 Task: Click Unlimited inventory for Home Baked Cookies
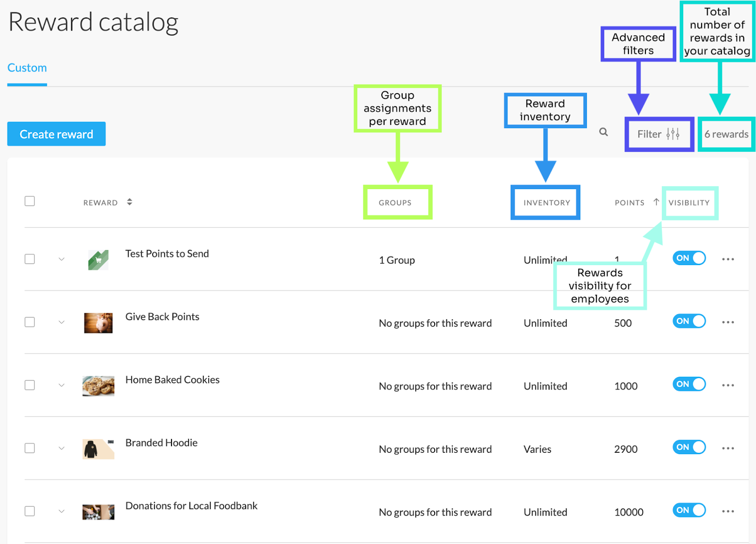[x=545, y=386]
